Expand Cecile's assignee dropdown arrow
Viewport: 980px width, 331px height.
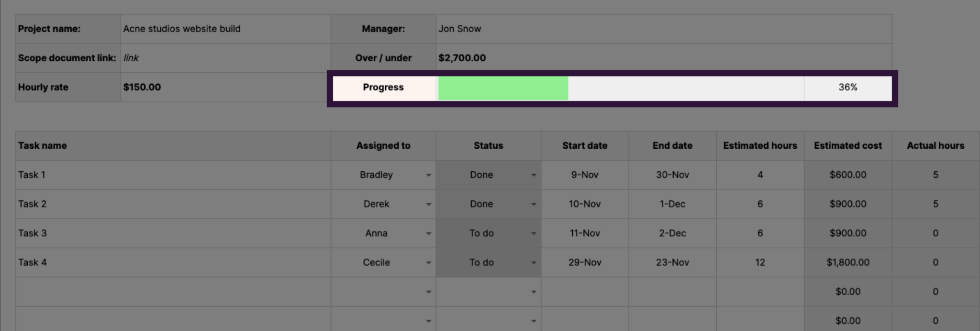click(x=428, y=263)
